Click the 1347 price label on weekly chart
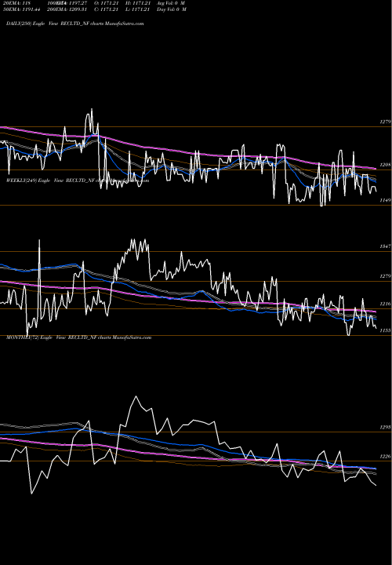The image size is (392, 565). click(x=385, y=246)
